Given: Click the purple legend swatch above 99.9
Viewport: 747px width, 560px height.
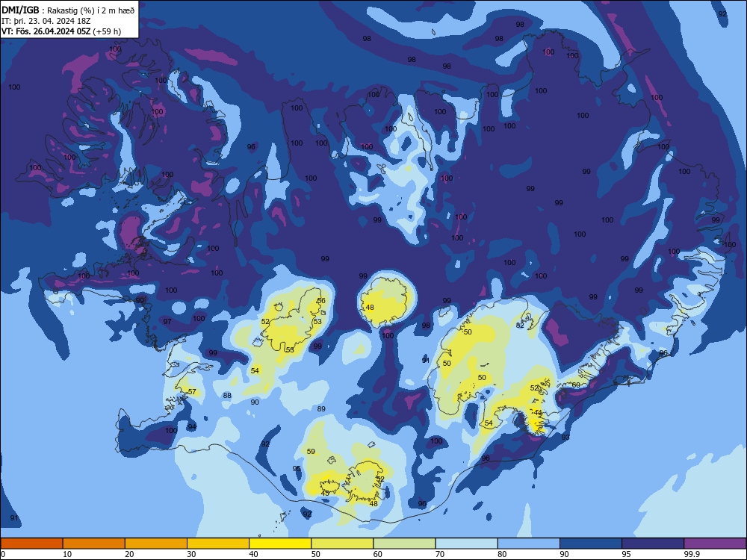Looking at the screenshot, I should point(715,544).
